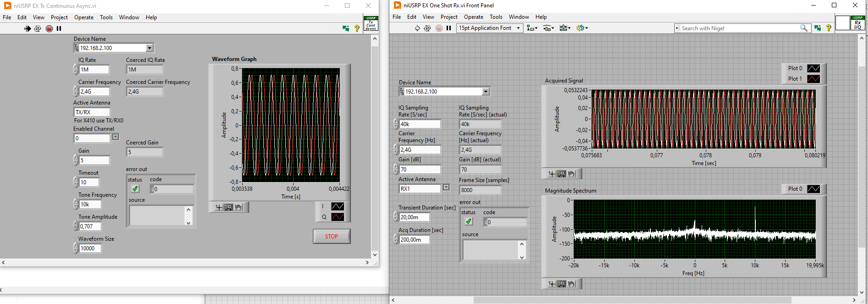Select cursor tool below Waveform Graph
This screenshot has width=868, height=304.
[218, 207]
